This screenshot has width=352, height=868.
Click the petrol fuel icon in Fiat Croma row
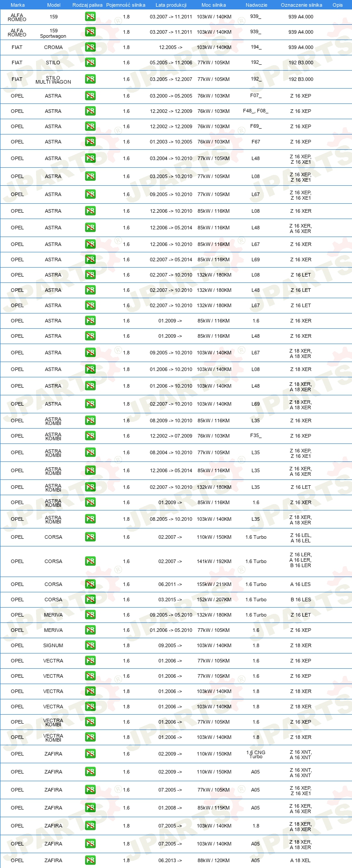tap(90, 47)
